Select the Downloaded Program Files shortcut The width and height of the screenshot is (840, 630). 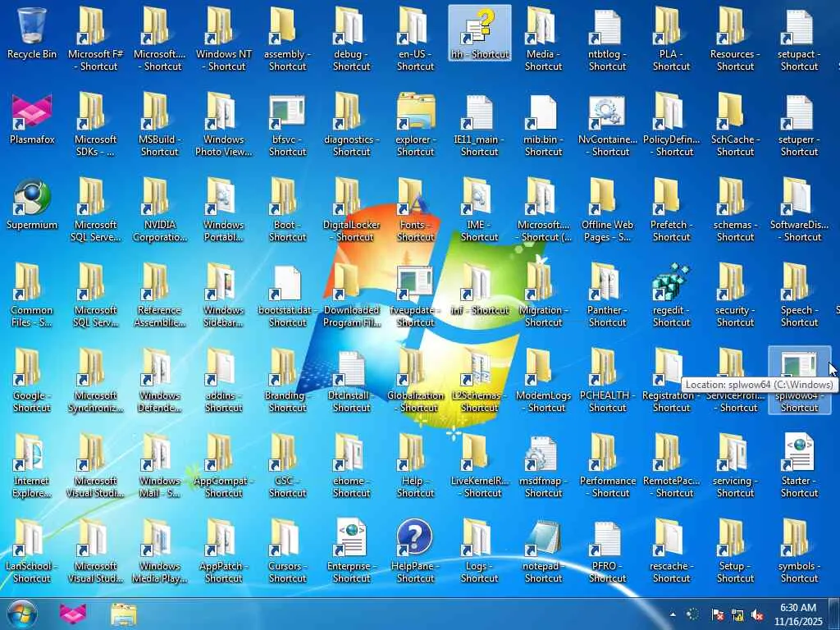click(x=351, y=294)
